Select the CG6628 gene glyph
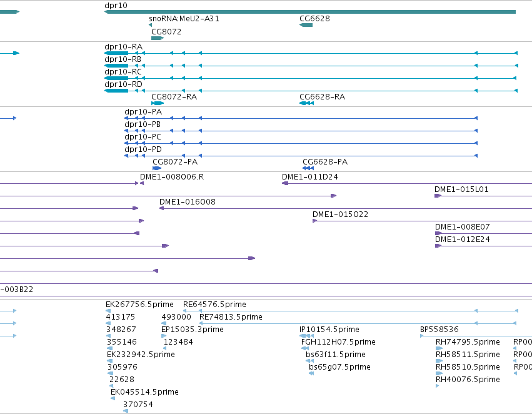Image resolution: width=532 pixels, height=414 pixels. point(306,25)
